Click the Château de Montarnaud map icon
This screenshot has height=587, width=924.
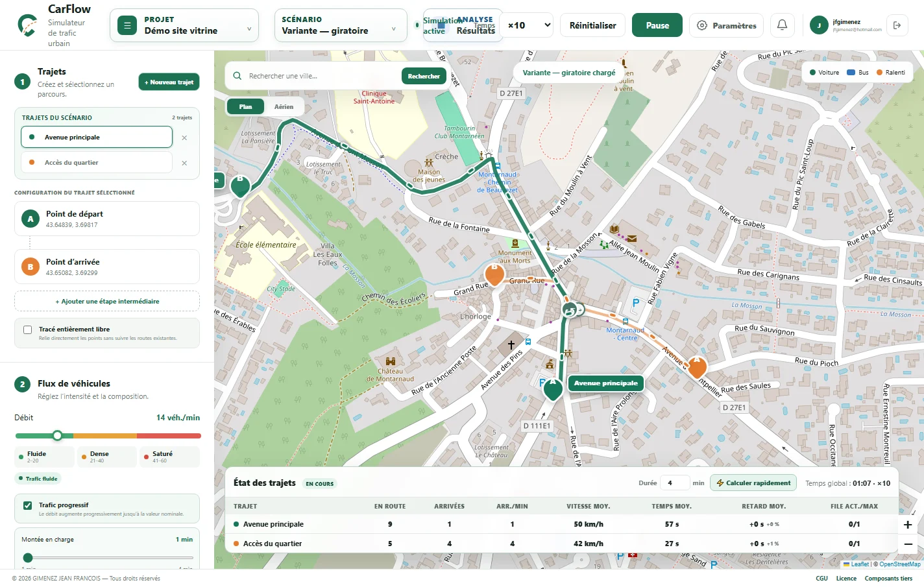coord(391,361)
